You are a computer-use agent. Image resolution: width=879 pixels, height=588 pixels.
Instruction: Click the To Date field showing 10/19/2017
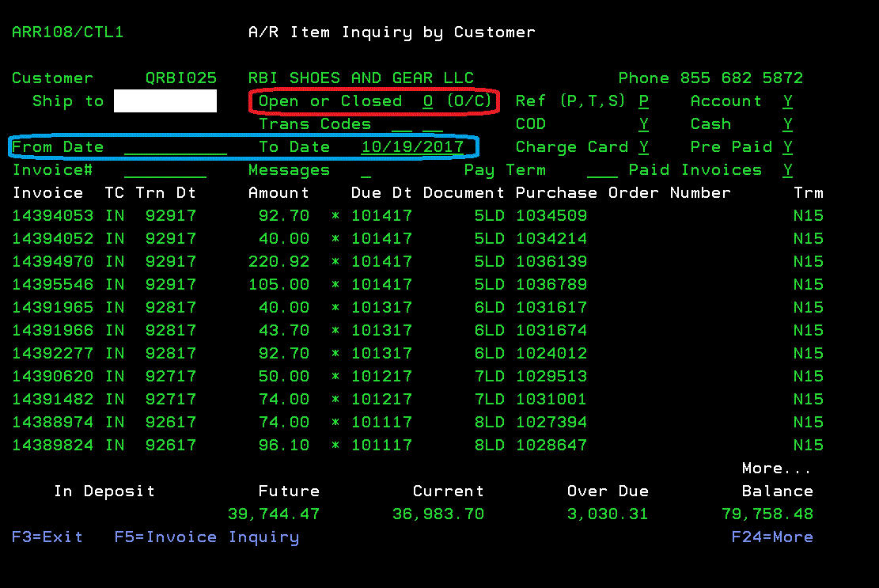[x=412, y=147]
